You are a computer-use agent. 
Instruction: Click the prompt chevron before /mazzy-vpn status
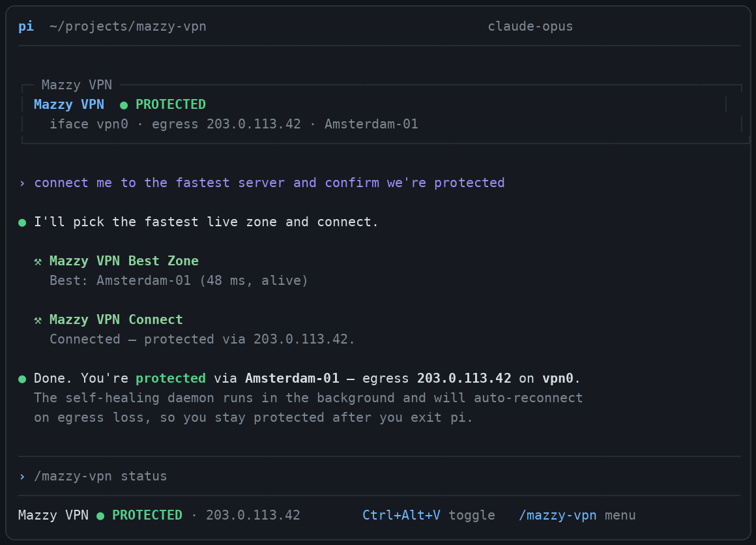pos(22,477)
